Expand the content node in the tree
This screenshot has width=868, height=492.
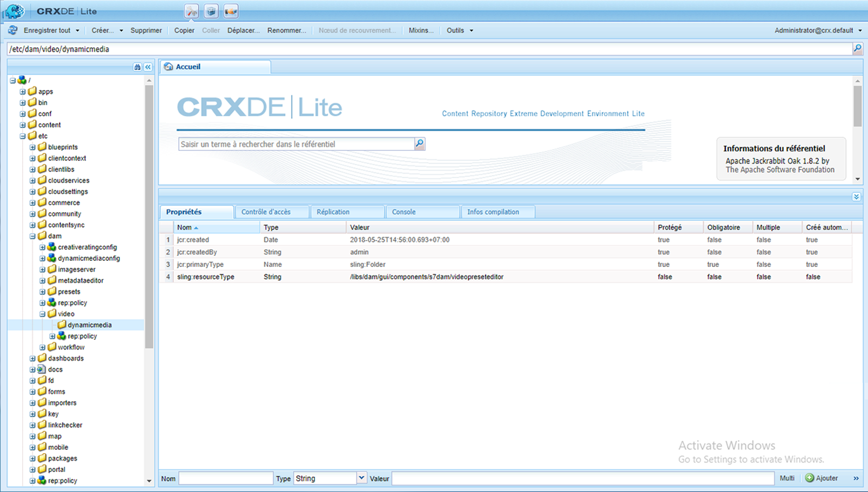(23, 125)
